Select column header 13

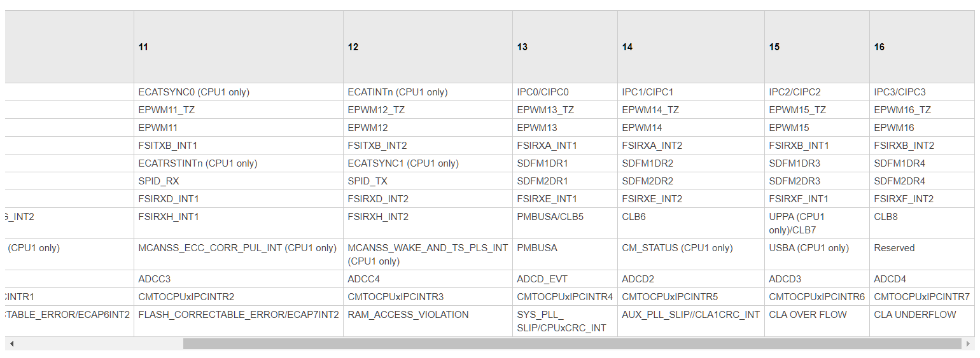[565, 47]
